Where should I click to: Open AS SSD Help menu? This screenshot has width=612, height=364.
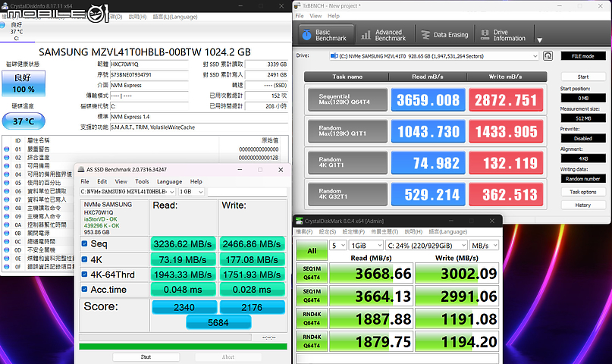click(196, 181)
